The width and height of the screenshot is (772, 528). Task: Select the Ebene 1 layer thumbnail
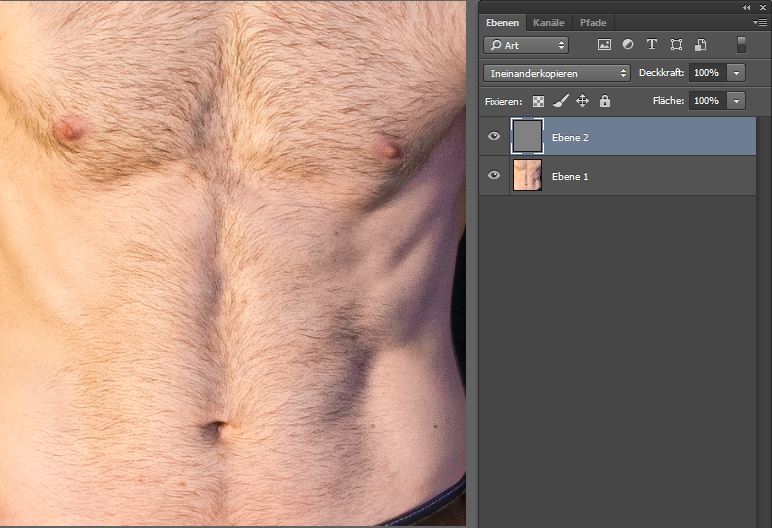pyautogui.click(x=527, y=175)
